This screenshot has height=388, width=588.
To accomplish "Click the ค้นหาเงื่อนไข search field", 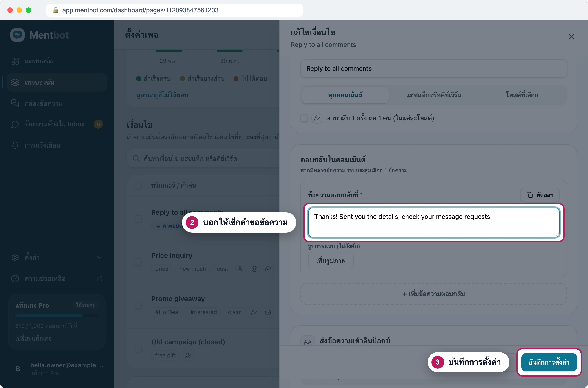I will pyautogui.click(x=203, y=158).
